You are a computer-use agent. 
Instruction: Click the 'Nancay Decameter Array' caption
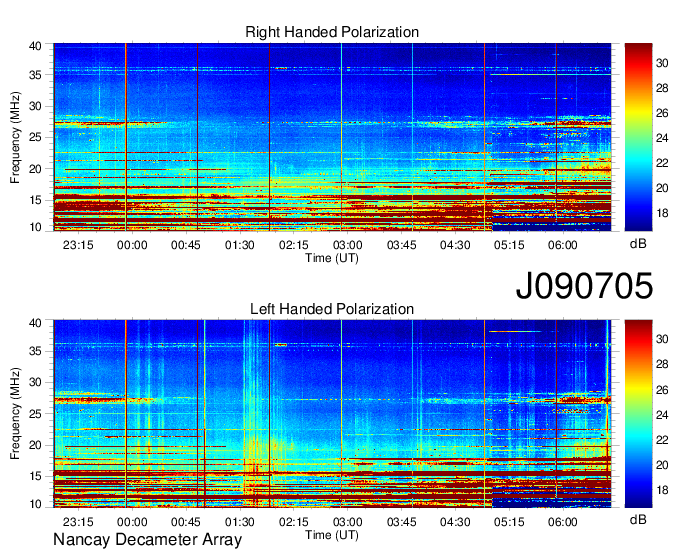[x=147, y=539]
